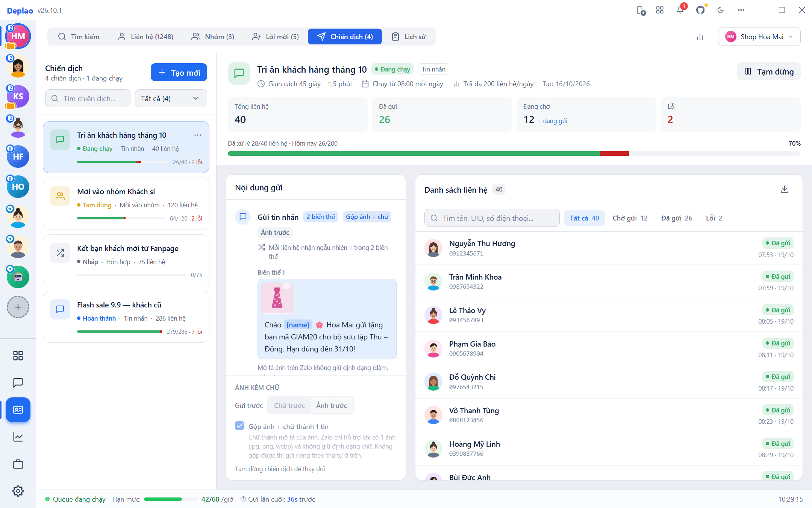This screenshot has height=508, width=812.
Task: Click the GitHub icon in title bar
Action: (x=700, y=10)
